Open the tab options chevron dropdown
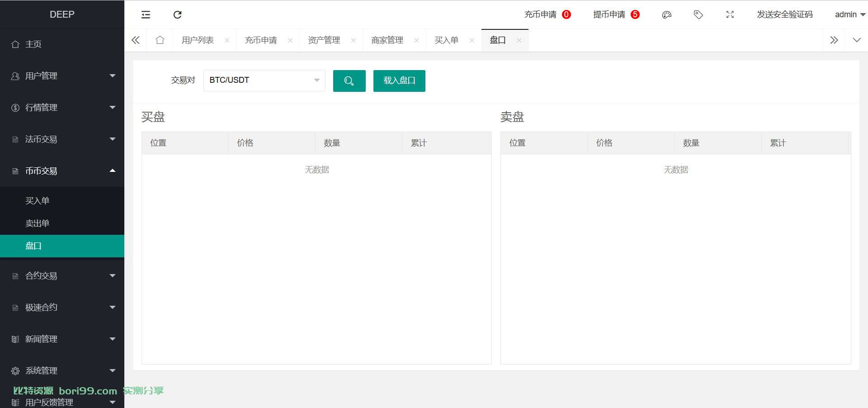Image resolution: width=868 pixels, height=408 pixels. click(x=857, y=40)
